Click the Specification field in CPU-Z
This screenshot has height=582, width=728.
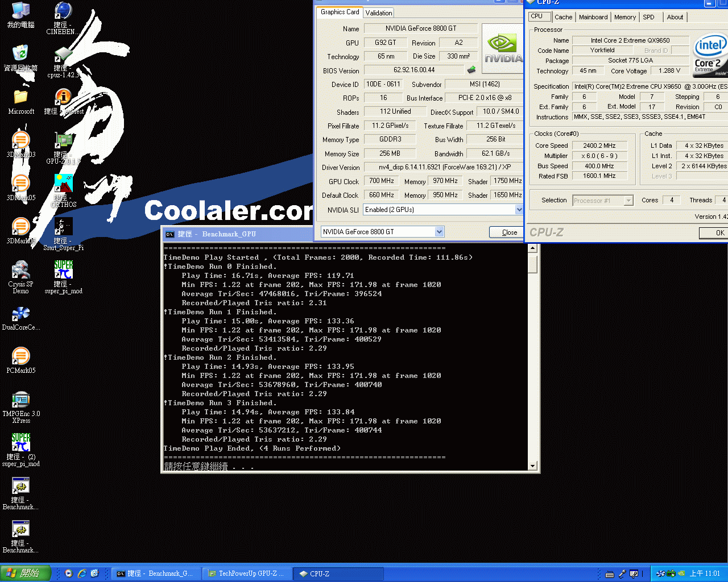[650, 86]
